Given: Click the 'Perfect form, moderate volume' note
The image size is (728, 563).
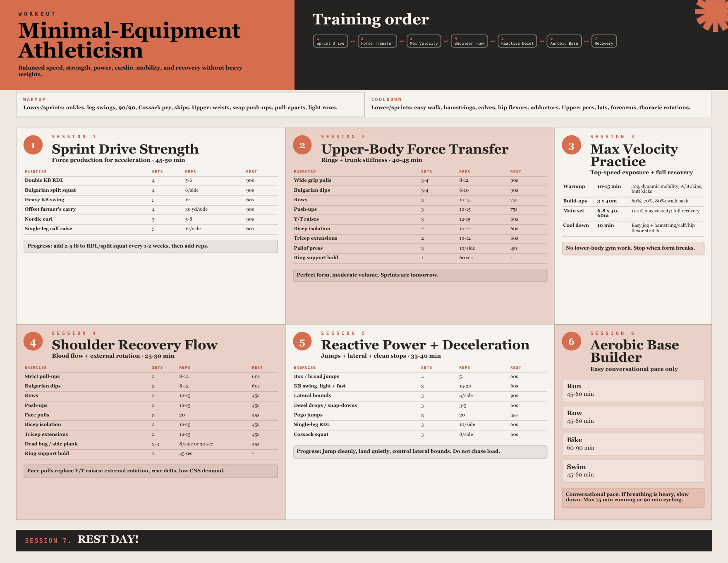Looking at the screenshot, I should pyautogui.click(x=420, y=275).
